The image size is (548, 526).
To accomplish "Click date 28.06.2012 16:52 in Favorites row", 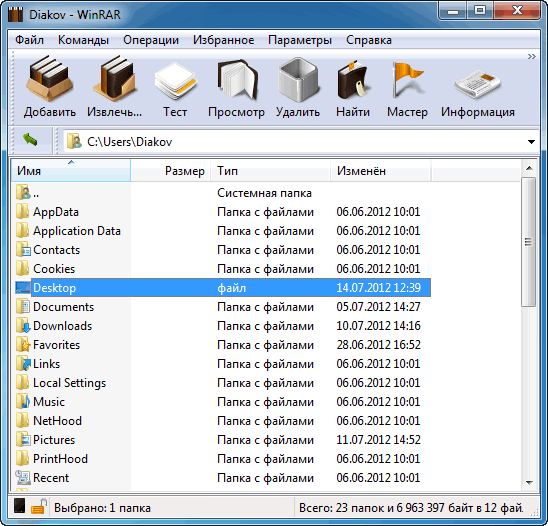I will [x=378, y=345].
